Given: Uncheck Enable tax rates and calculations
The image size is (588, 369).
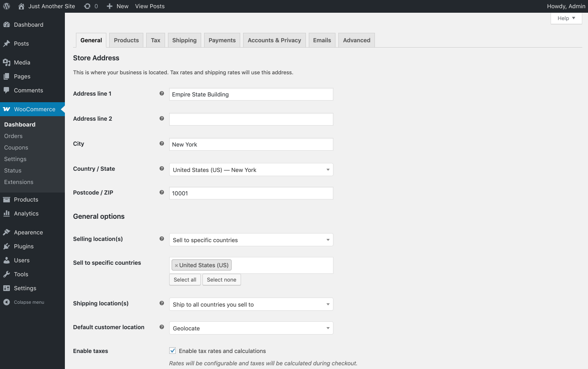Looking at the screenshot, I should tap(172, 351).
